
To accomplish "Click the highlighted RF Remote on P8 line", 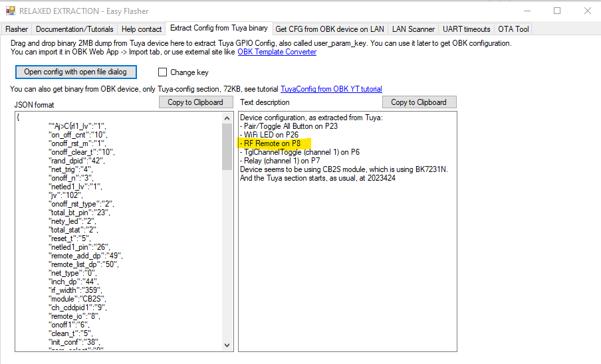I will pos(271,143).
